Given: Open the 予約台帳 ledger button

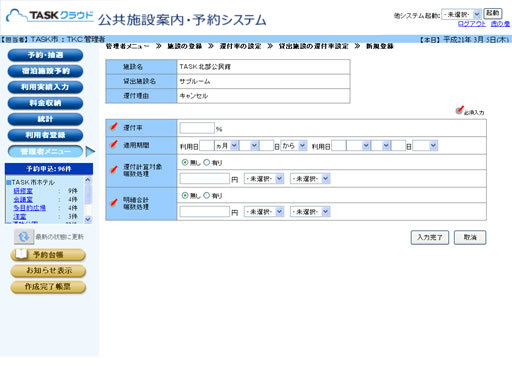Looking at the screenshot, I should (48, 255).
